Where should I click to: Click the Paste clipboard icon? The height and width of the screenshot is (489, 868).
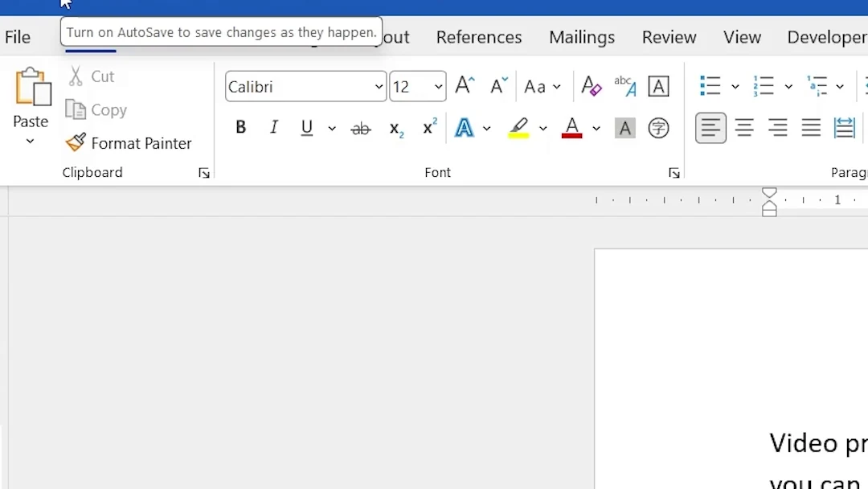[33, 86]
